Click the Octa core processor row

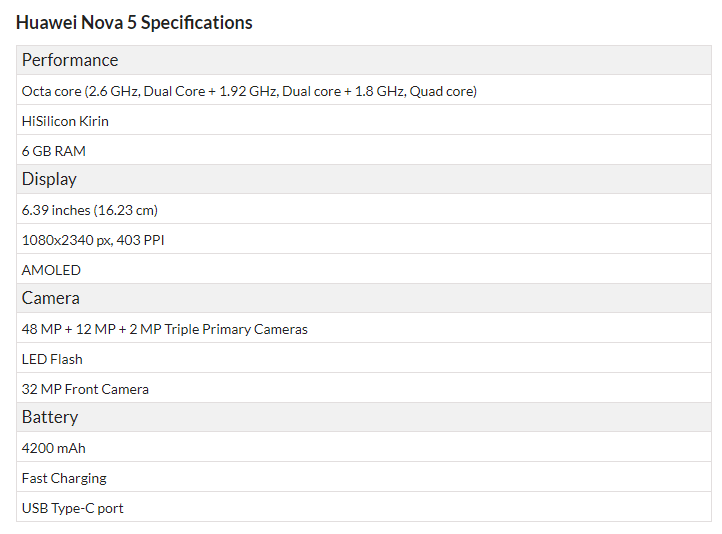pos(364,91)
